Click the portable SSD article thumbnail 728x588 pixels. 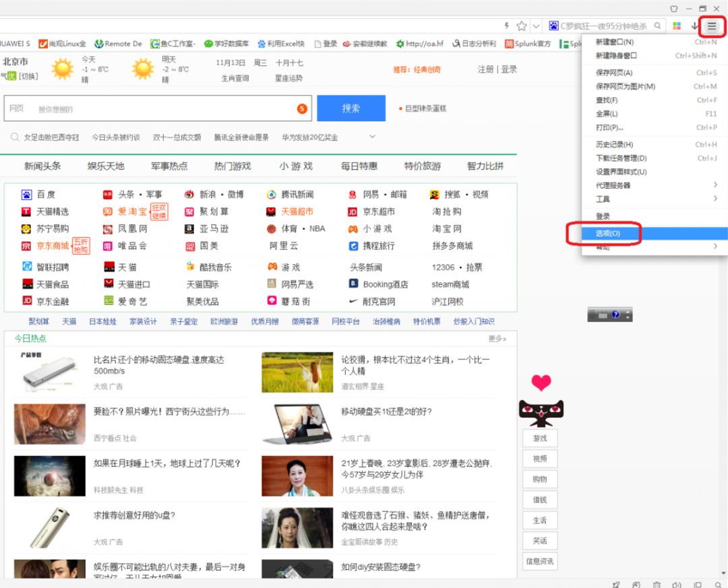(x=50, y=372)
